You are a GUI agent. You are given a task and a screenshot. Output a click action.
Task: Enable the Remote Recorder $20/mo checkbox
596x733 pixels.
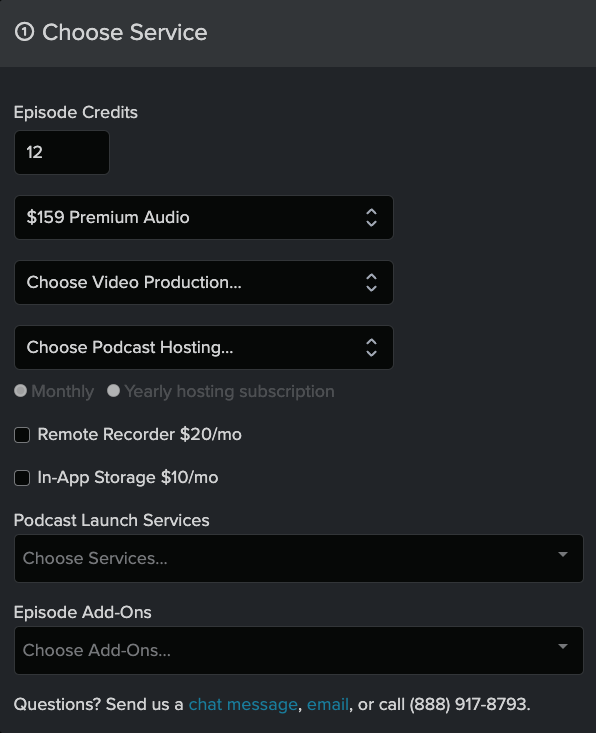pos(22,435)
